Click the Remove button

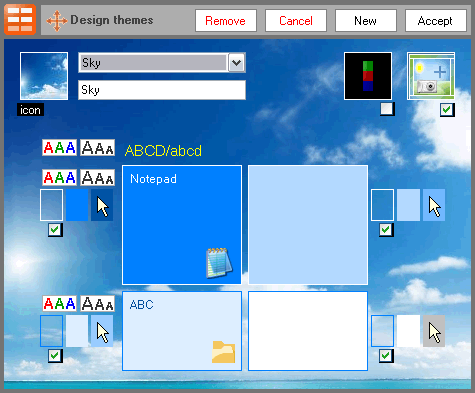pyautogui.click(x=226, y=21)
